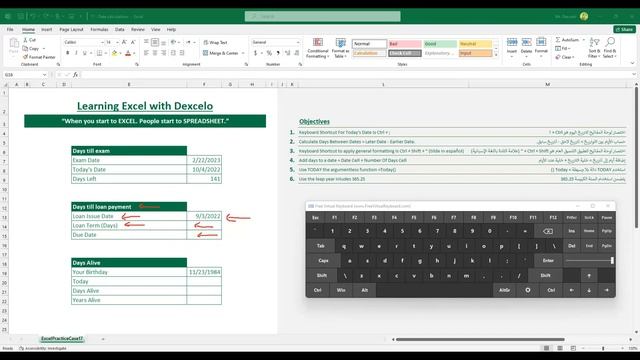The width and height of the screenshot is (640, 360).
Task: Open the File tab
Action: click(x=10, y=29)
